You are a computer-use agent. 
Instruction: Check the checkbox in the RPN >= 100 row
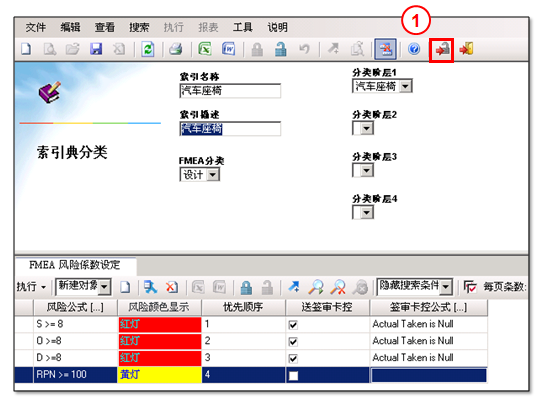pos(293,376)
